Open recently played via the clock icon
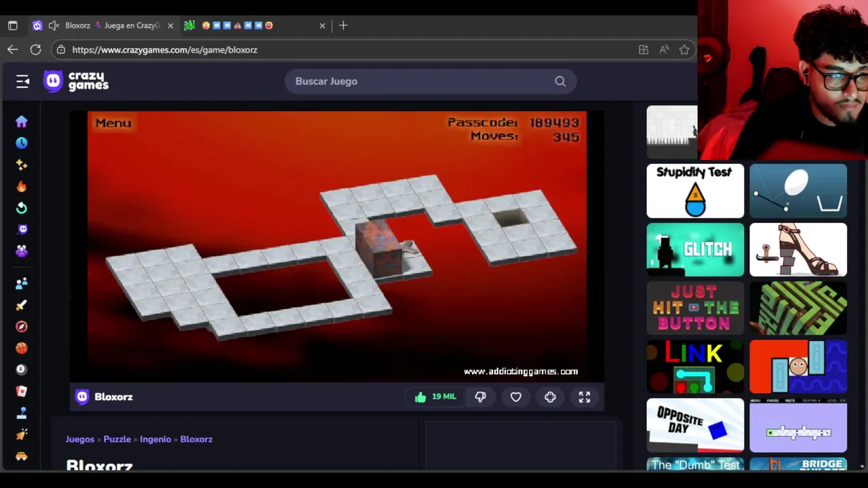Screen dimensions: 868x488 [x=22, y=143]
